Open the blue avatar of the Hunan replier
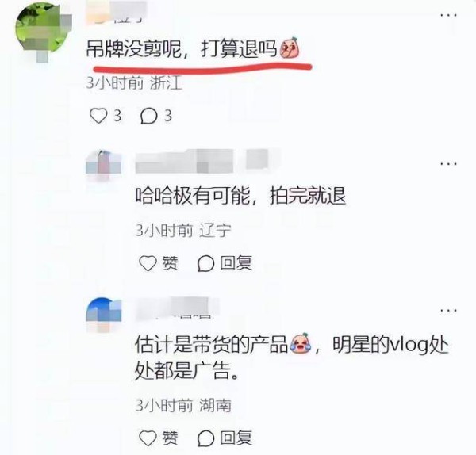Viewport: 476px width, 455px height. coord(103,315)
